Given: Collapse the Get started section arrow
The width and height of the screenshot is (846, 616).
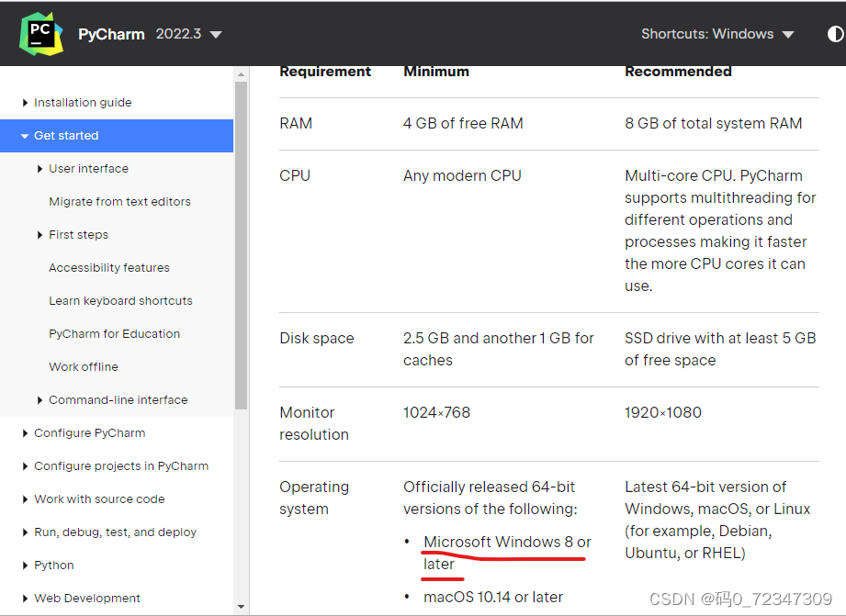Looking at the screenshot, I should (24, 136).
